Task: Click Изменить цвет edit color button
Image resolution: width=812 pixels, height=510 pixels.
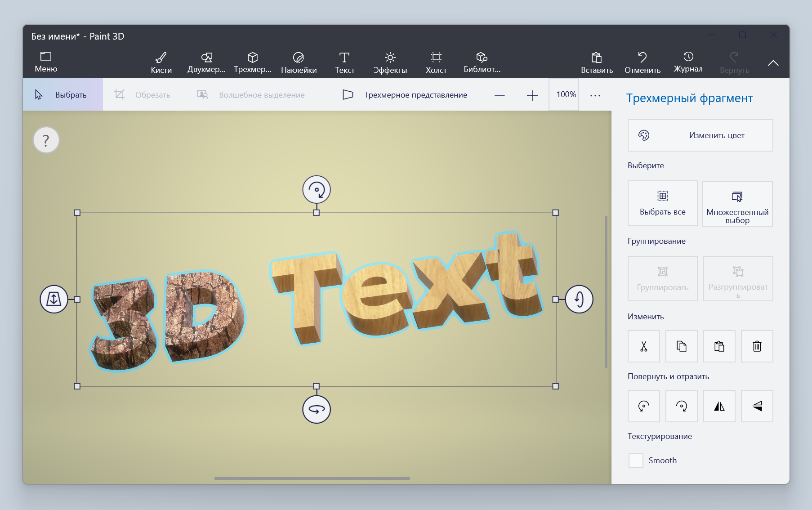Action: coord(700,135)
